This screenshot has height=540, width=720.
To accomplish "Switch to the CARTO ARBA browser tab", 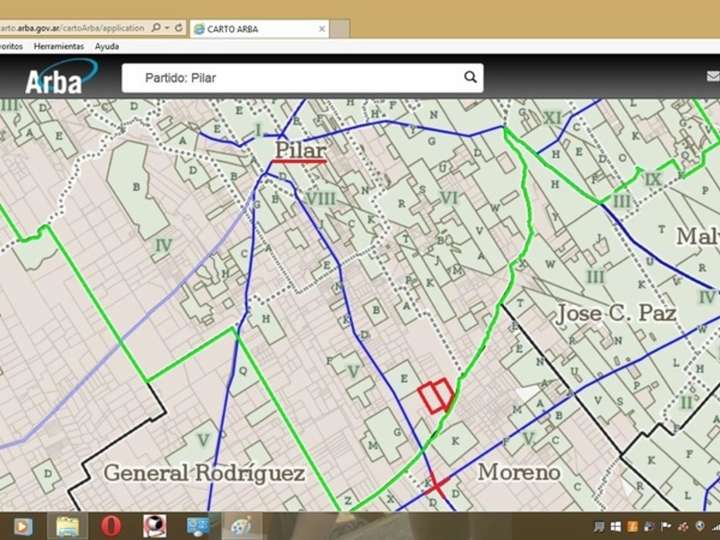I will click(x=259, y=29).
